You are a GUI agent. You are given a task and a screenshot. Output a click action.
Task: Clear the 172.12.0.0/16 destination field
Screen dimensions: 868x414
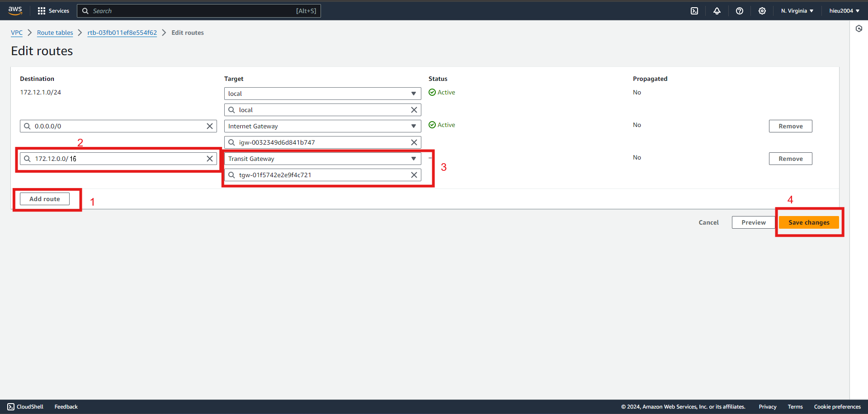pyautogui.click(x=210, y=159)
